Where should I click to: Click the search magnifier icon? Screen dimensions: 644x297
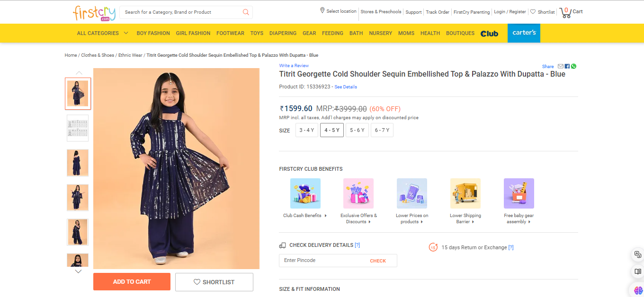pos(246,12)
